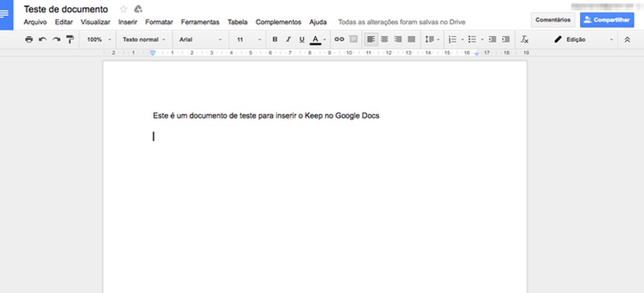Click the document sentence about Keep
Image resolution: width=644 pixels, height=293 pixels.
coord(266,116)
